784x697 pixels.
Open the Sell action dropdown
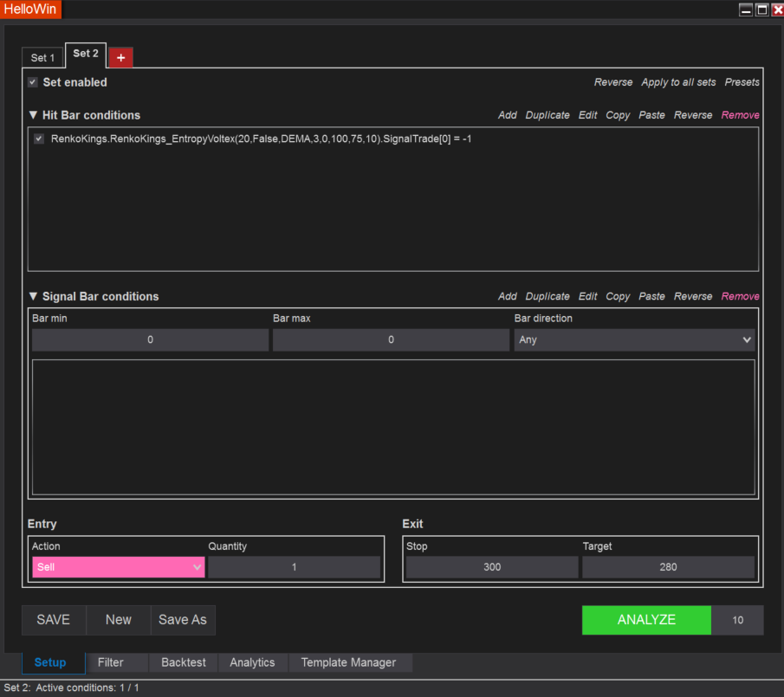pyautogui.click(x=119, y=567)
